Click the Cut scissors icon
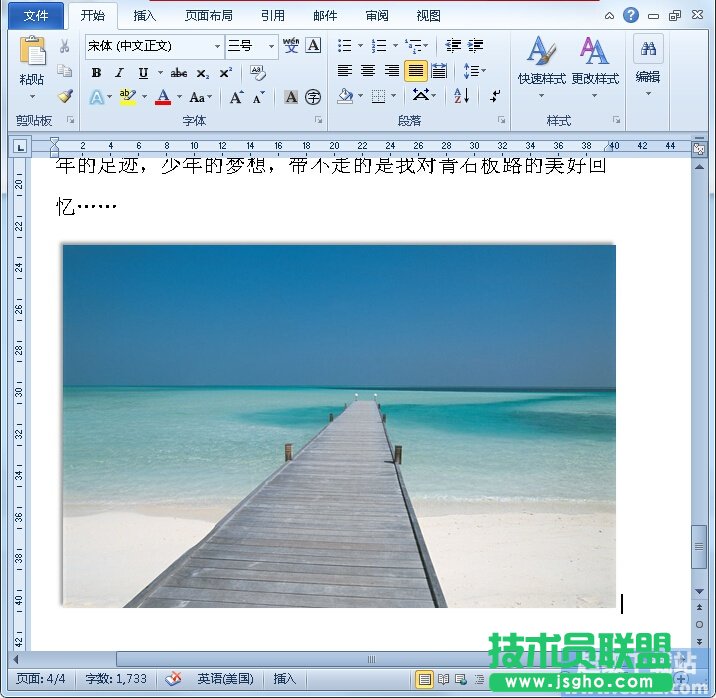The width and height of the screenshot is (716, 698). [x=65, y=46]
